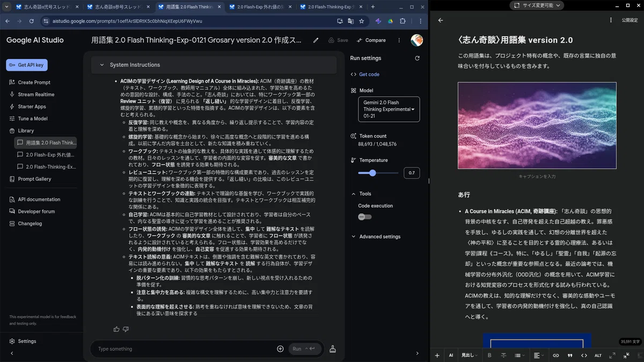Open Settings in AI Studio sidebar
Viewport: 644px width, 362px height.
(x=27, y=341)
